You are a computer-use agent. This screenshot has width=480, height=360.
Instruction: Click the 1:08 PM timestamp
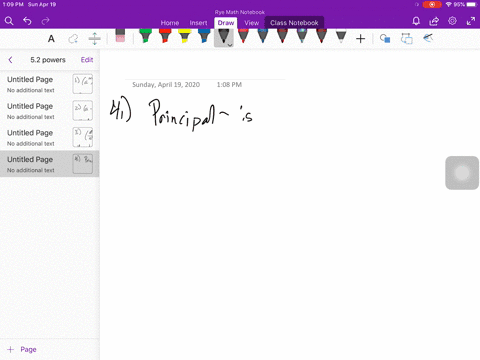229,85
